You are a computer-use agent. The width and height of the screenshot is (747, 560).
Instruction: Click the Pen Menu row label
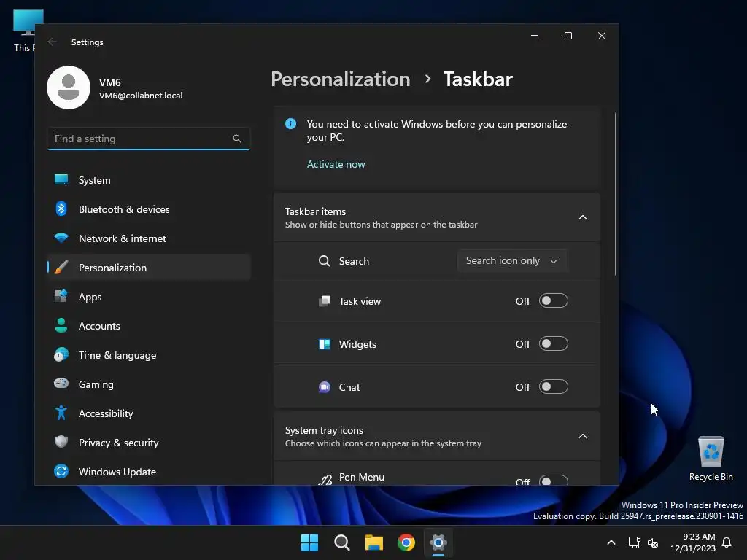[x=362, y=477]
